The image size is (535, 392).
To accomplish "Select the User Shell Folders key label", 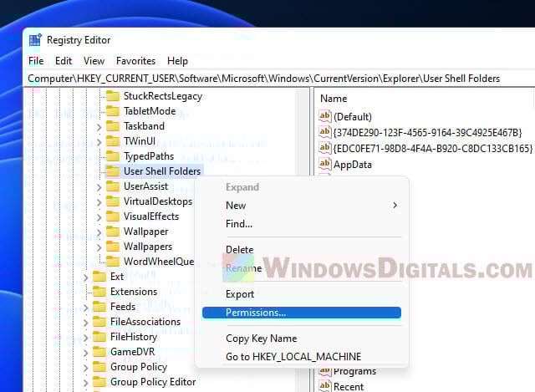I will click(x=162, y=171).
